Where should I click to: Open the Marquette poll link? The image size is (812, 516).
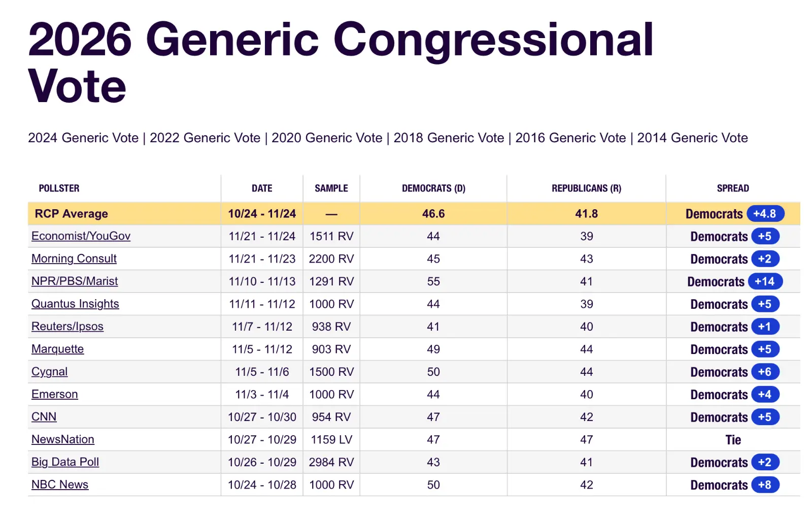[x=57, y=349]
